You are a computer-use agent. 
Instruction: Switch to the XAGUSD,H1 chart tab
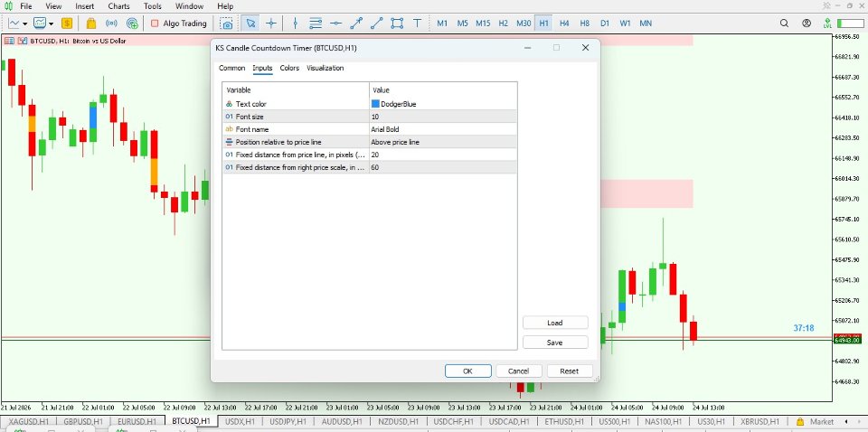tap(28, 421)
